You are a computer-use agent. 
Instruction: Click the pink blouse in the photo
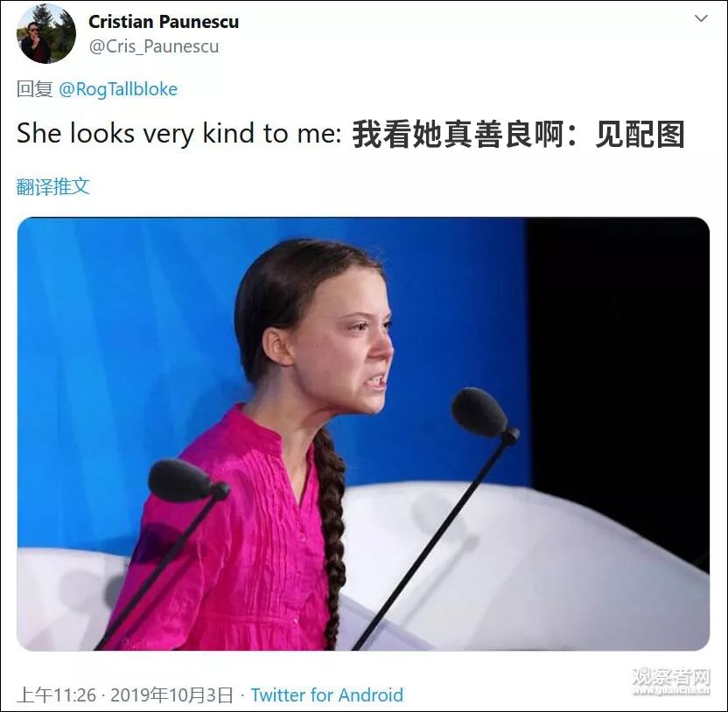232,534
